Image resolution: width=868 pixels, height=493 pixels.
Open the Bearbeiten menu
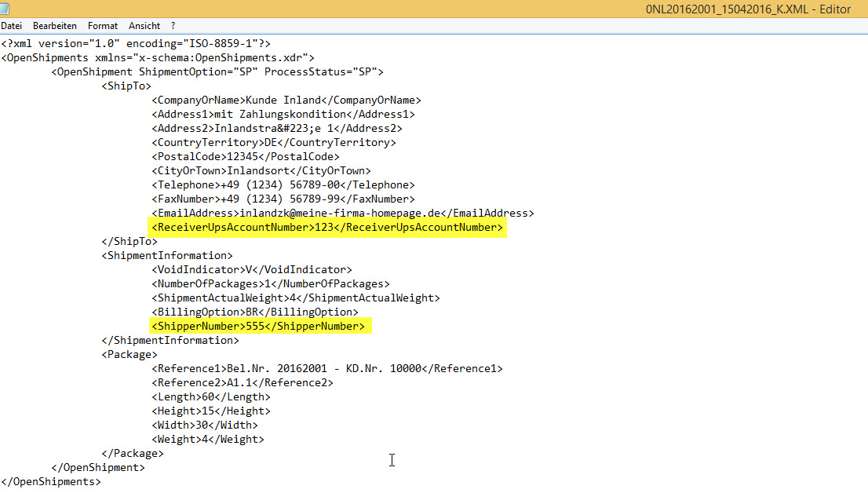click(x=54, y=26)
